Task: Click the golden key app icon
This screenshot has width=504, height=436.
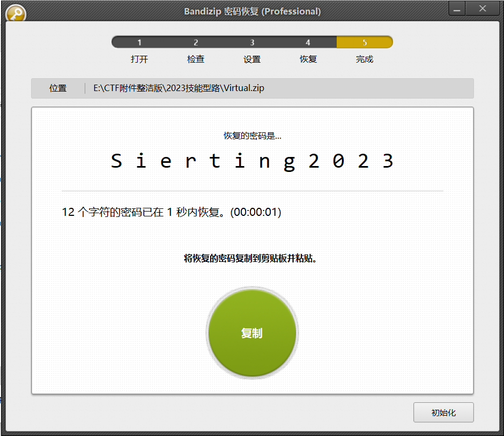Action: [16, 13]
